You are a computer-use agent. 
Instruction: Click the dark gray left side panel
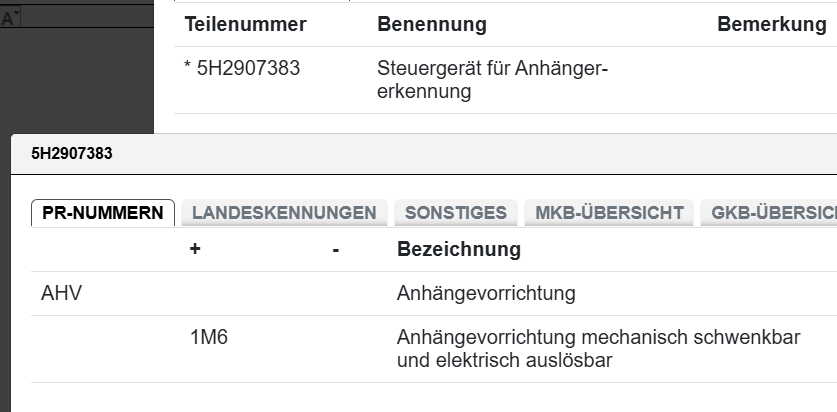[x=75, y=80]
